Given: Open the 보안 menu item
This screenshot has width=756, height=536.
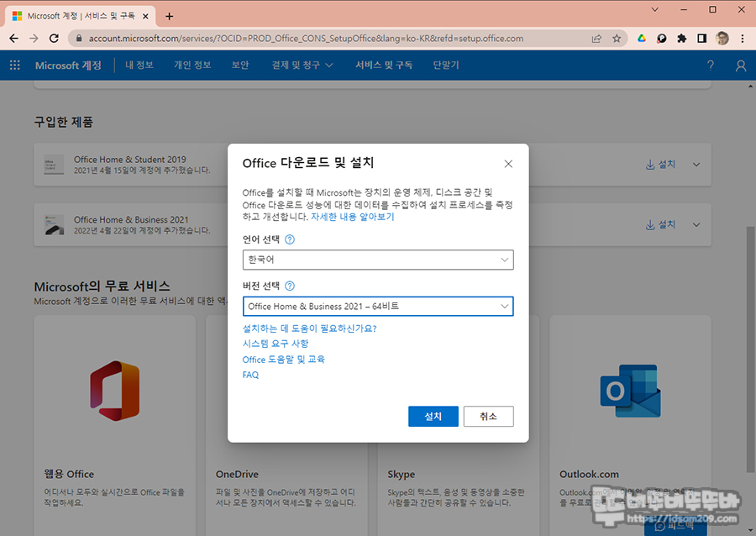Looking at the screenshot, I should 240,65.
